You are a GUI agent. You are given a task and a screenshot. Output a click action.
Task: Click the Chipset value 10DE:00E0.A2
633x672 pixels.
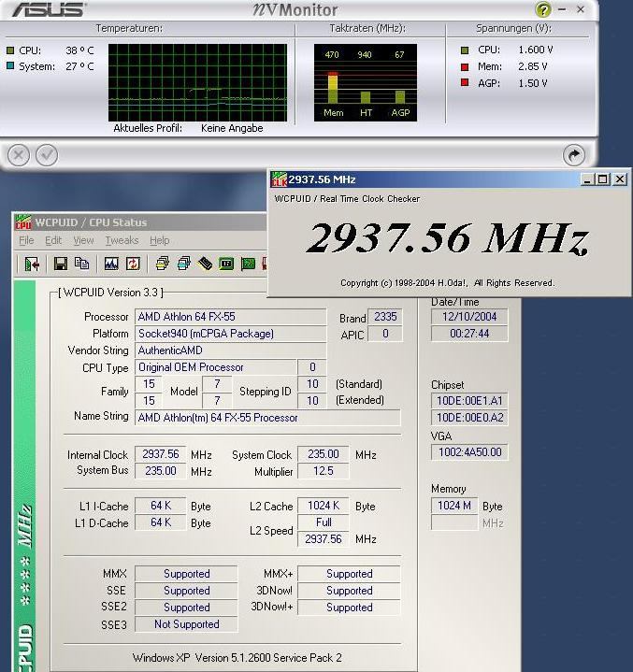pyautogui.click(x=469, y=418)
